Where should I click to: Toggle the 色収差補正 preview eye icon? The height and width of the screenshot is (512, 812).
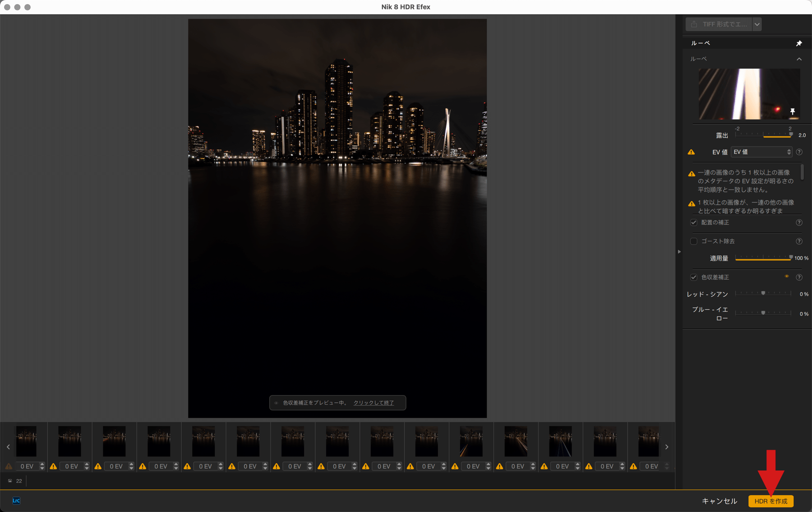point(787,276)
